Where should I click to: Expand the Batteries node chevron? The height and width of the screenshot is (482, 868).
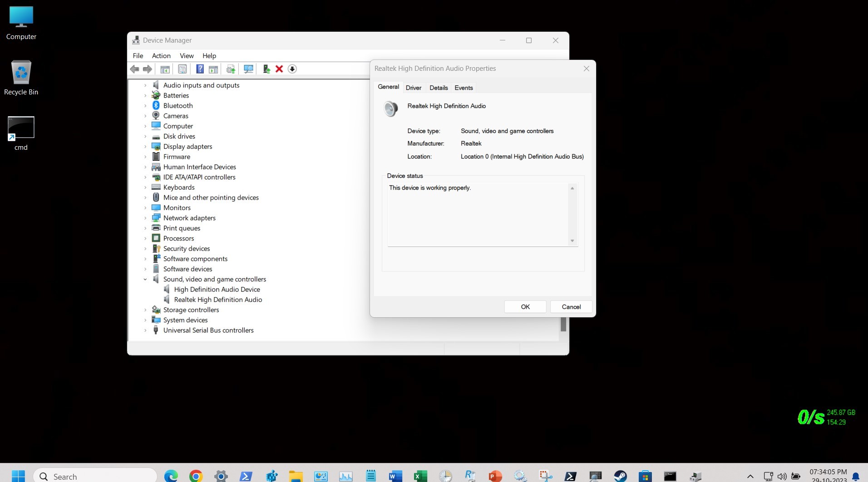[145, 96]
